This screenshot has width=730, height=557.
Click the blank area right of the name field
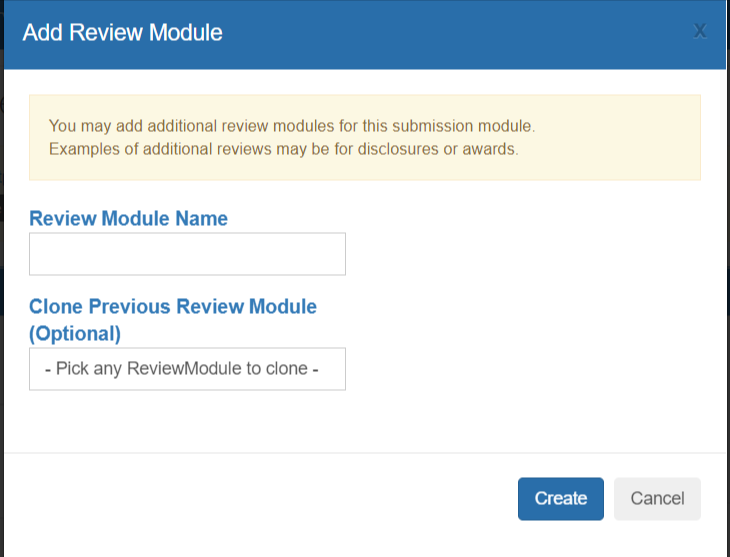(521, 254)
